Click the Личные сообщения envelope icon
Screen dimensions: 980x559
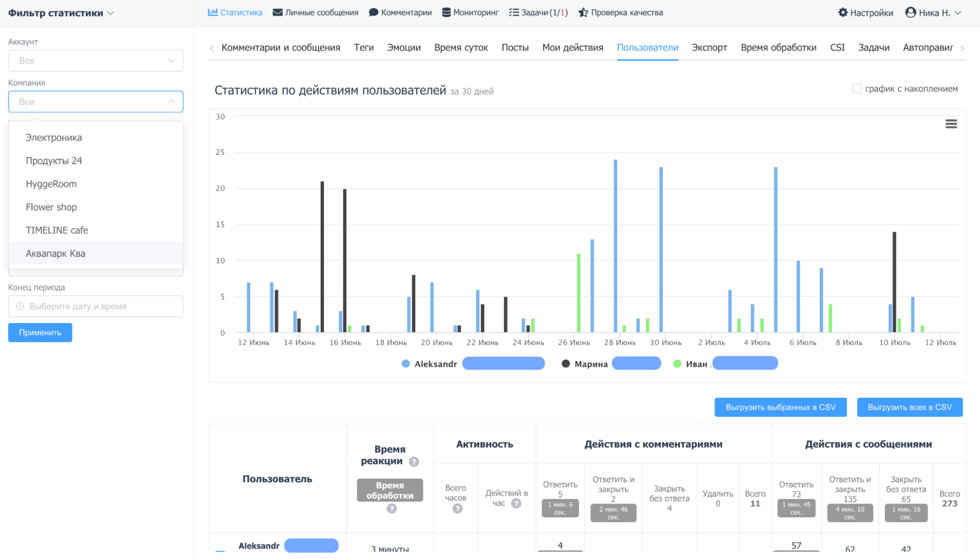coord(277,13)
